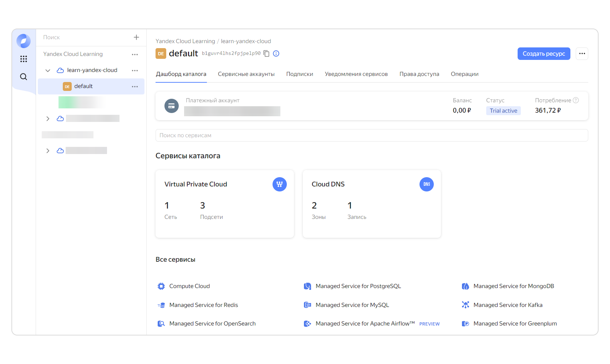Collapse the learn-yandex-cloud tree node
610x364 pixels.
pyautogui.click(x=48, y=70)
